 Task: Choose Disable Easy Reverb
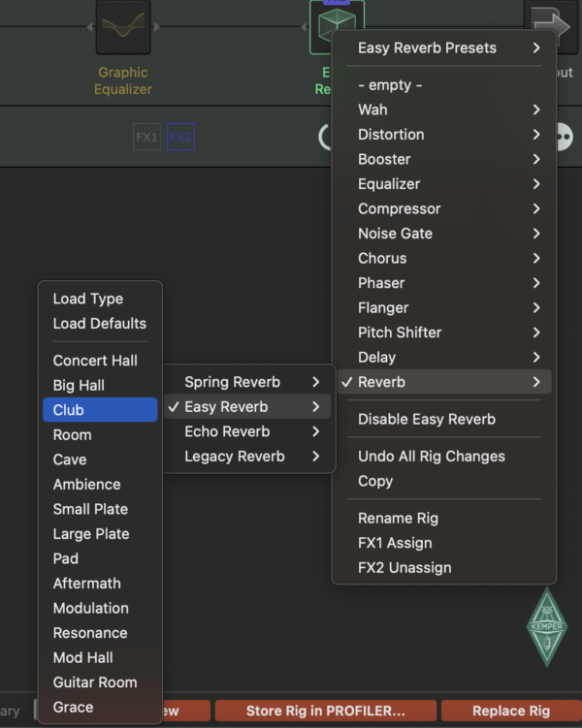pyautogui.click(x=444, y=419)
